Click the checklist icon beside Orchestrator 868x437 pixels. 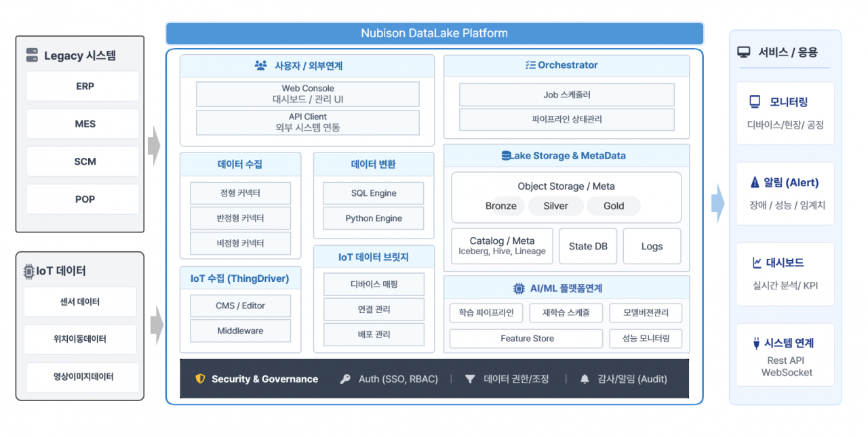(x=530, y=65)
